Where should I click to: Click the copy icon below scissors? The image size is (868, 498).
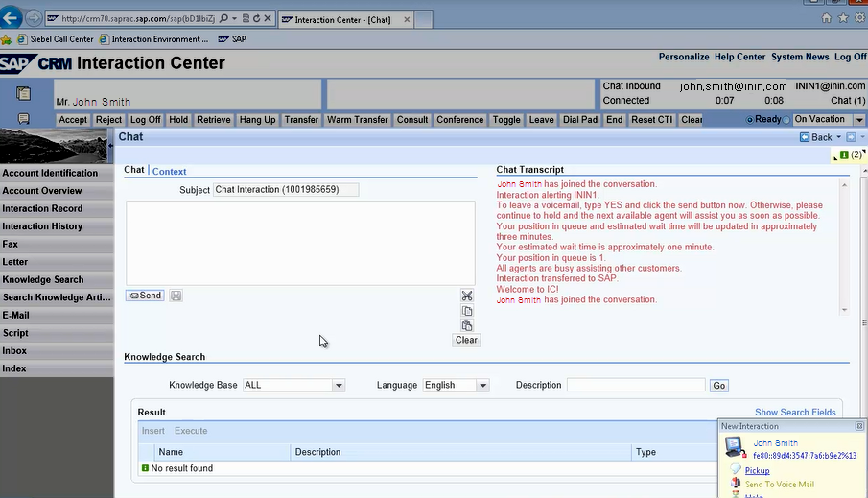pyautogui.click(x=467, y=311)
